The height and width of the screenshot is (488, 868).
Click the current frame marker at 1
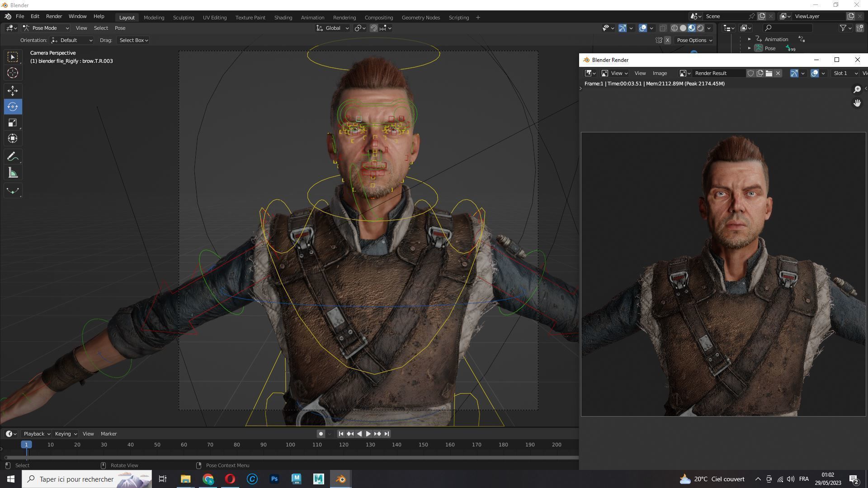point(26,445)
